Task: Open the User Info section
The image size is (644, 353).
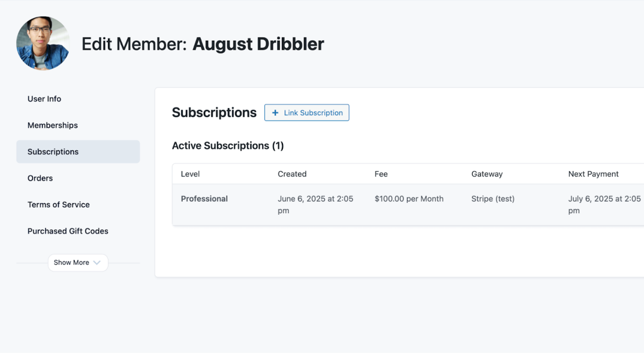Action: click(44, 99)
